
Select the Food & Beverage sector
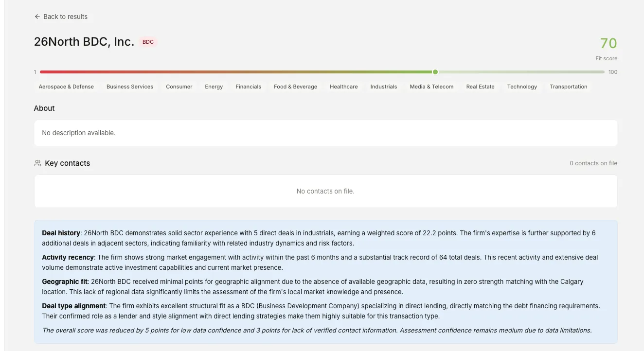pos(295,87)
